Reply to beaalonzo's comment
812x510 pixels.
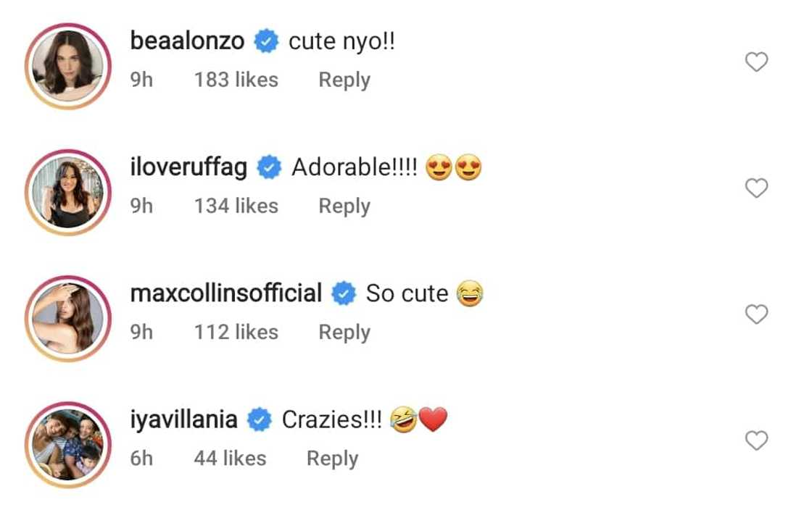344,80
